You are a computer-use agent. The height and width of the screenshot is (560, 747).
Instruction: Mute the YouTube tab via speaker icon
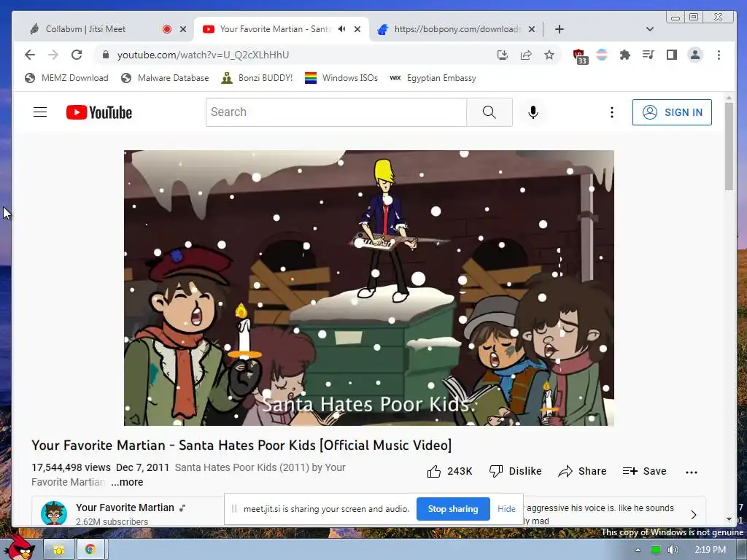tap(342, 29)
